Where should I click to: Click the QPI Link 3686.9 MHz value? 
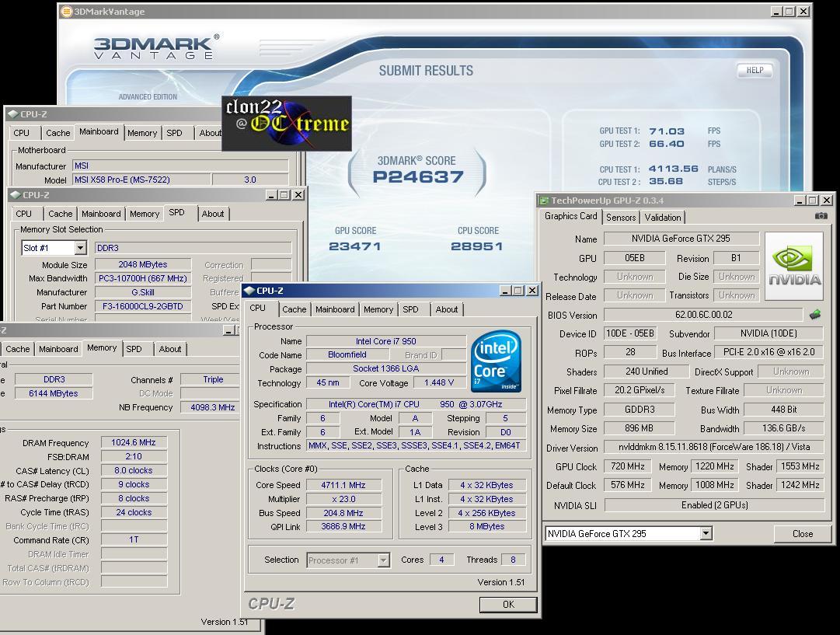pyautogui.click(x=343, y=527)
